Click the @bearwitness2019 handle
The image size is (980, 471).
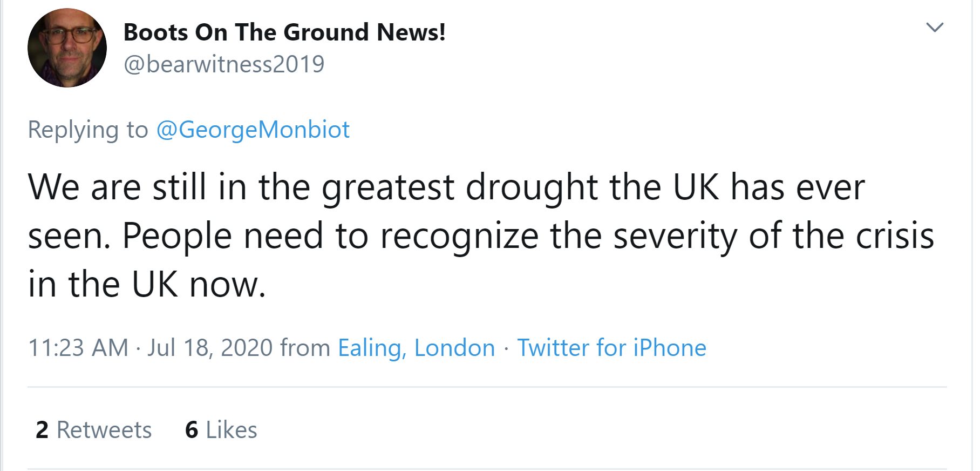click(x=224, y=64)
